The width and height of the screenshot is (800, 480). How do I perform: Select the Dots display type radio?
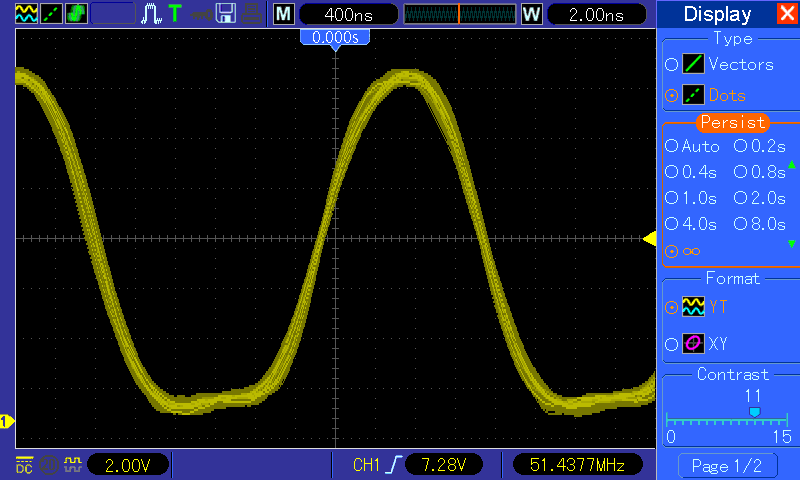(x=671, y=95)
